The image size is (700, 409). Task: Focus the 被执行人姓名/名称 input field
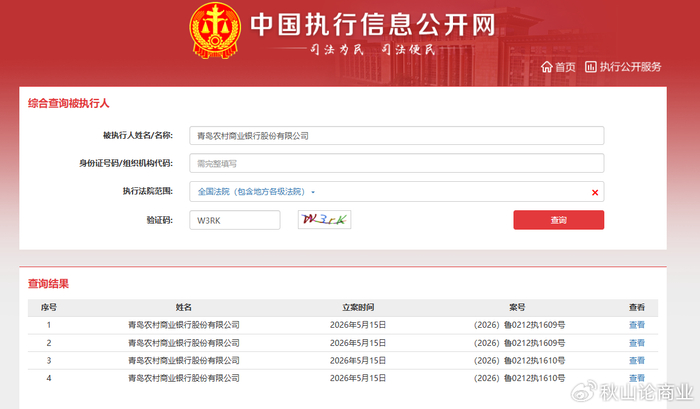(x=396, y=136)
